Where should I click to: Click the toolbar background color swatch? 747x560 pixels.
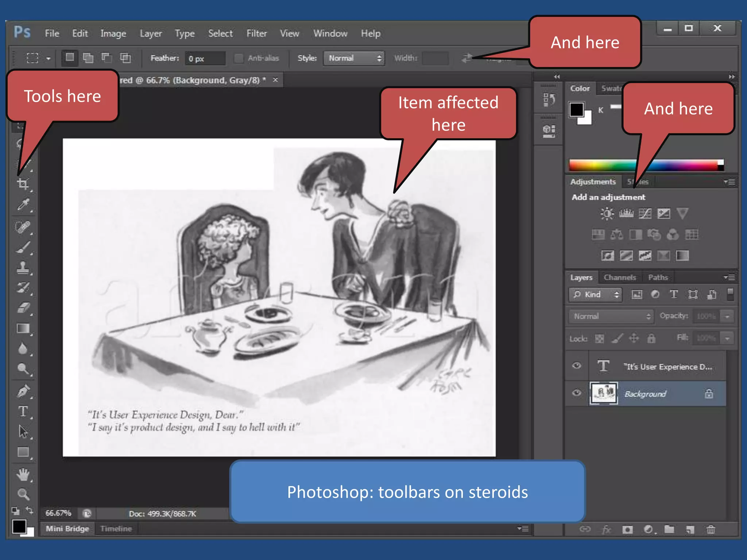click(x=30, y=532)
